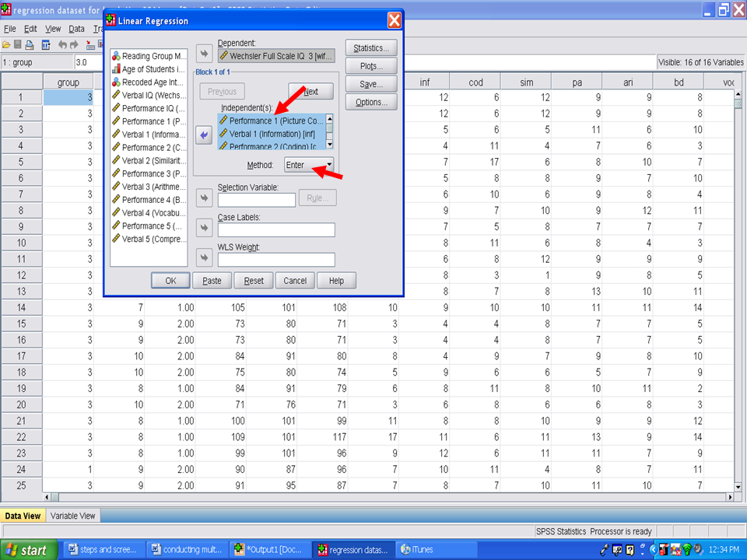The height and width of the screenshot is (560, 747).
Task: Click the blue arrow beside Independent(s) list
Action: pyautogui.click(x=205, y=135)
